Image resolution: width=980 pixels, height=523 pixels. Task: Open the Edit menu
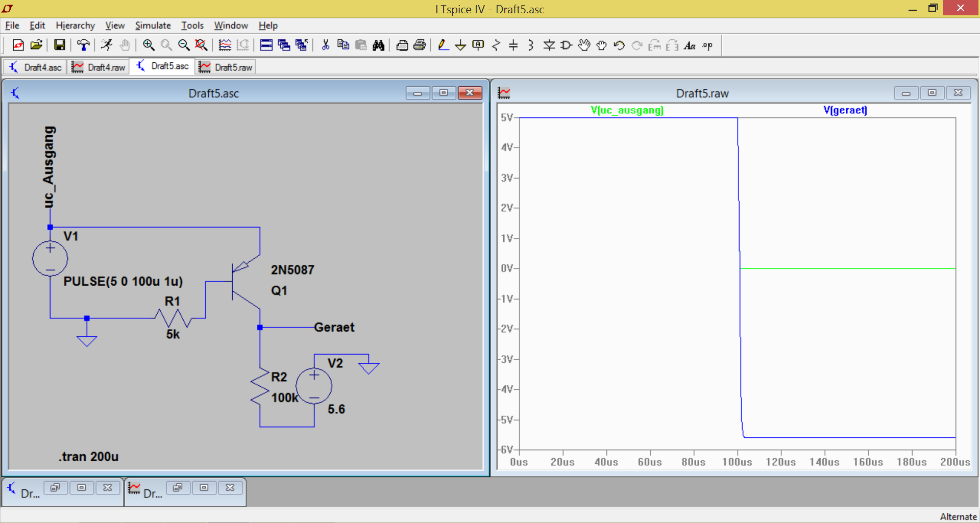click(37, 26)
